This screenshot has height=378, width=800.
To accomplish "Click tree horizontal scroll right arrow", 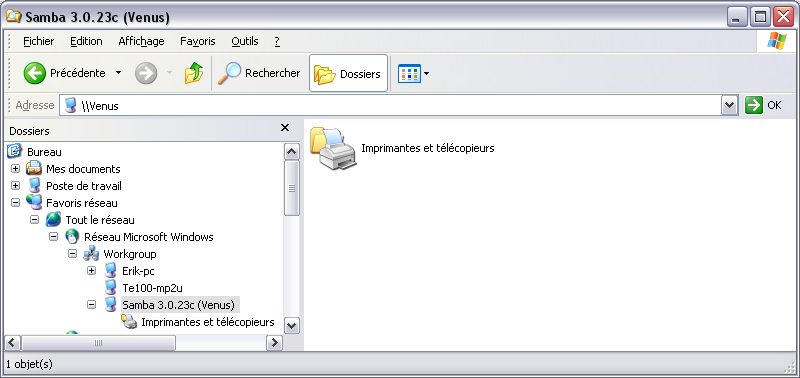I will (x=274, y=343).
